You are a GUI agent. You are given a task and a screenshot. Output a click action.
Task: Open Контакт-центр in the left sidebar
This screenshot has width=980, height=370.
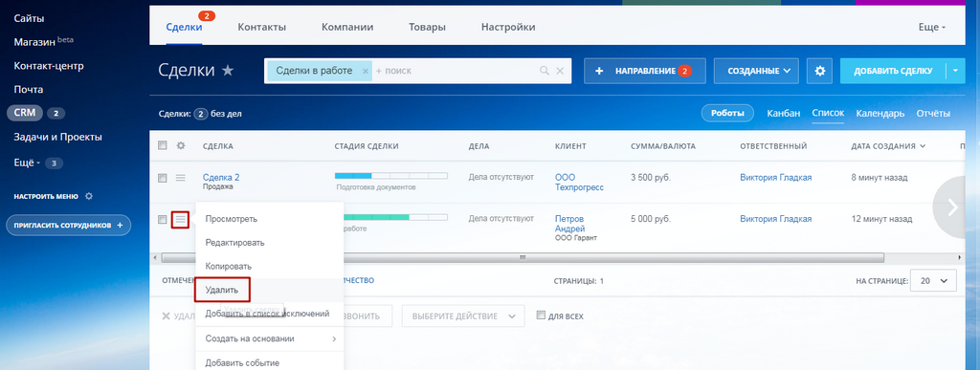[49, 66]
